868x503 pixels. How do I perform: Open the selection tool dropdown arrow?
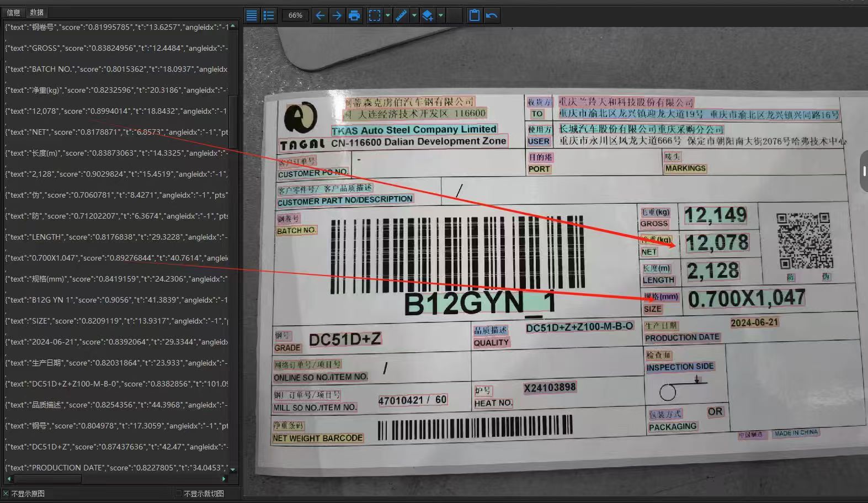388,15
